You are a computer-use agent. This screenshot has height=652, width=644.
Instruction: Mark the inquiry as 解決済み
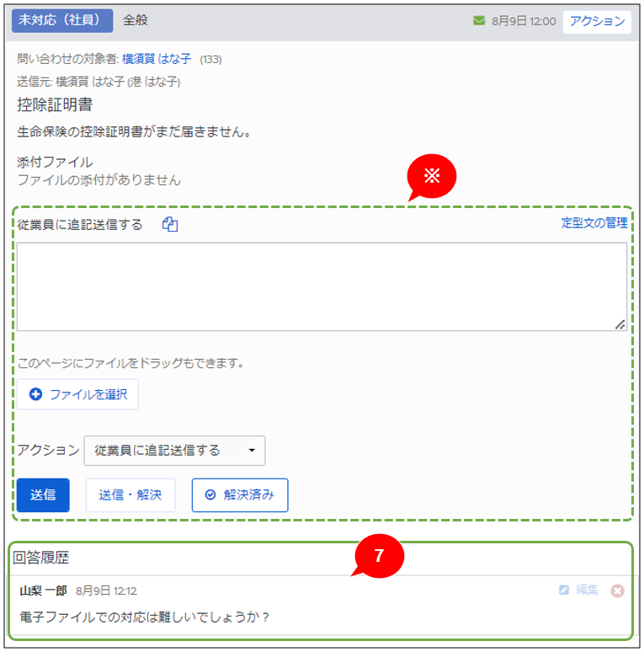[x=240, y=495]
